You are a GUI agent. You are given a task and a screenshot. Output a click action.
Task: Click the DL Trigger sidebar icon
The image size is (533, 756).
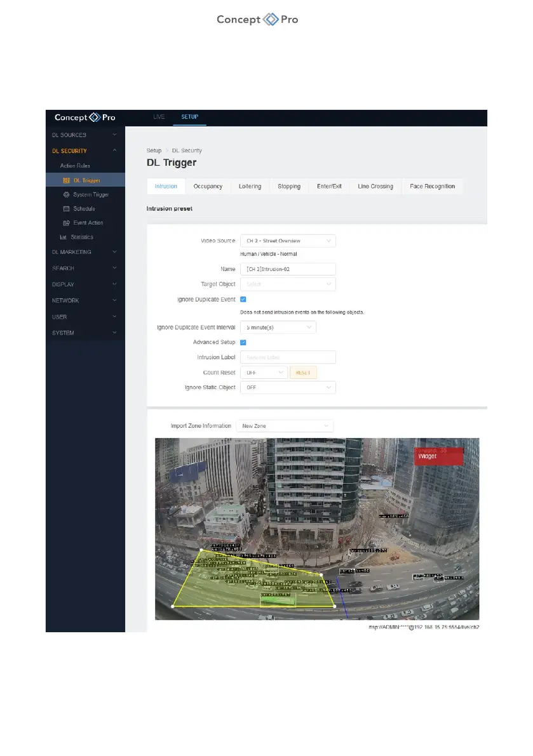pyautogui.click(x=67, y=180)
